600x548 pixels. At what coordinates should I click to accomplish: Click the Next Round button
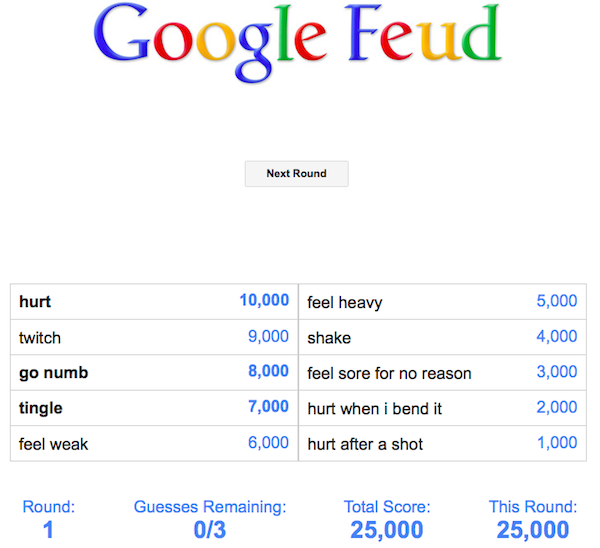coord(296,174)
